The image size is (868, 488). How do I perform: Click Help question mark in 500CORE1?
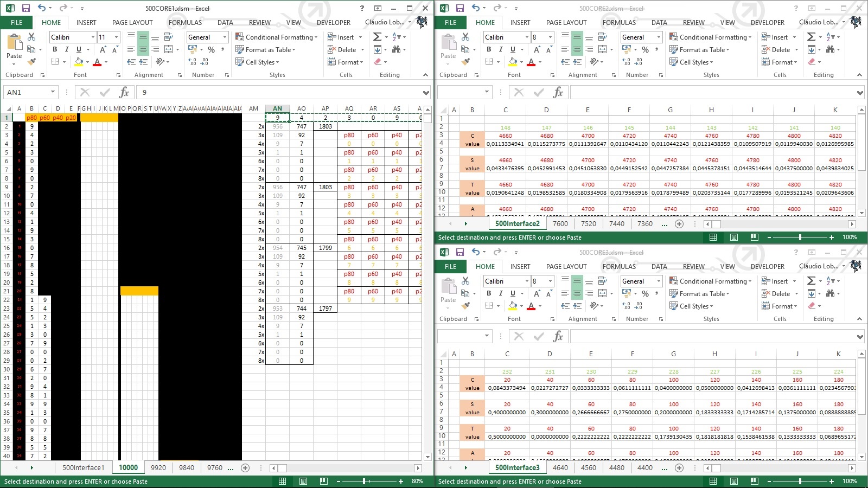[362, 8]
